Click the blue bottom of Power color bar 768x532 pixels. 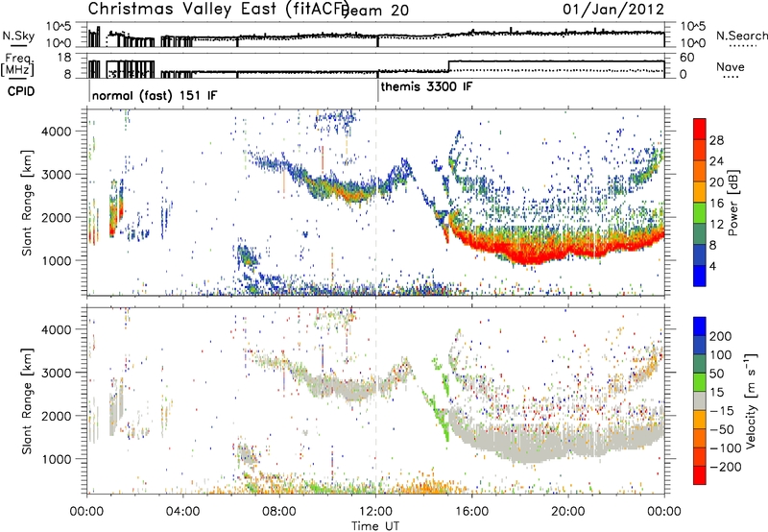point(700,276)
